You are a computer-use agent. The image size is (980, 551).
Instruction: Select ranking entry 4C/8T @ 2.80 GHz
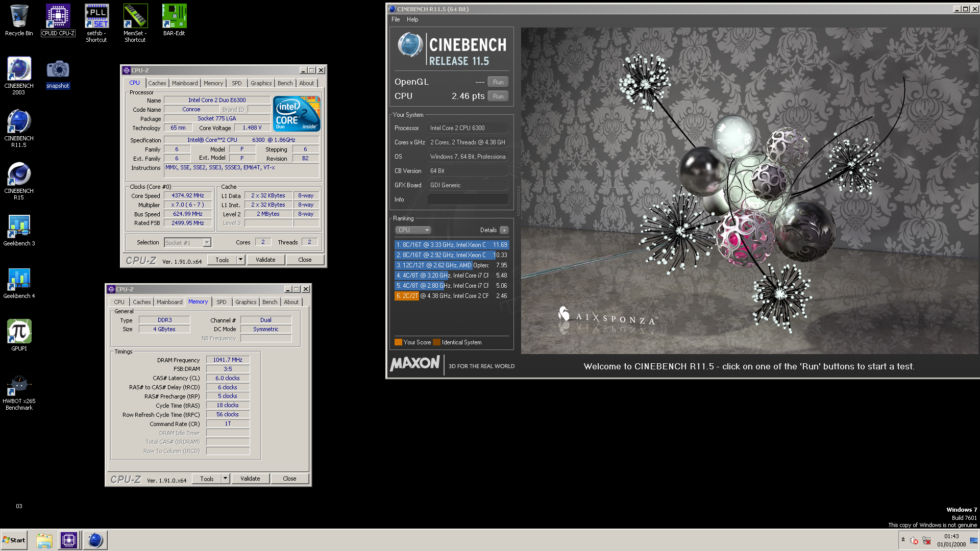[452, 286]
